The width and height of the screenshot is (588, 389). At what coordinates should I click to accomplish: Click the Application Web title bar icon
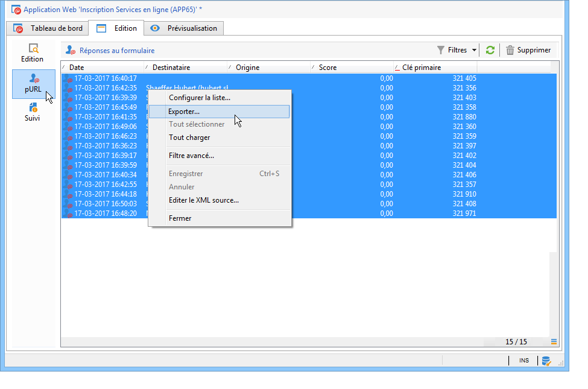click(16, 10)
